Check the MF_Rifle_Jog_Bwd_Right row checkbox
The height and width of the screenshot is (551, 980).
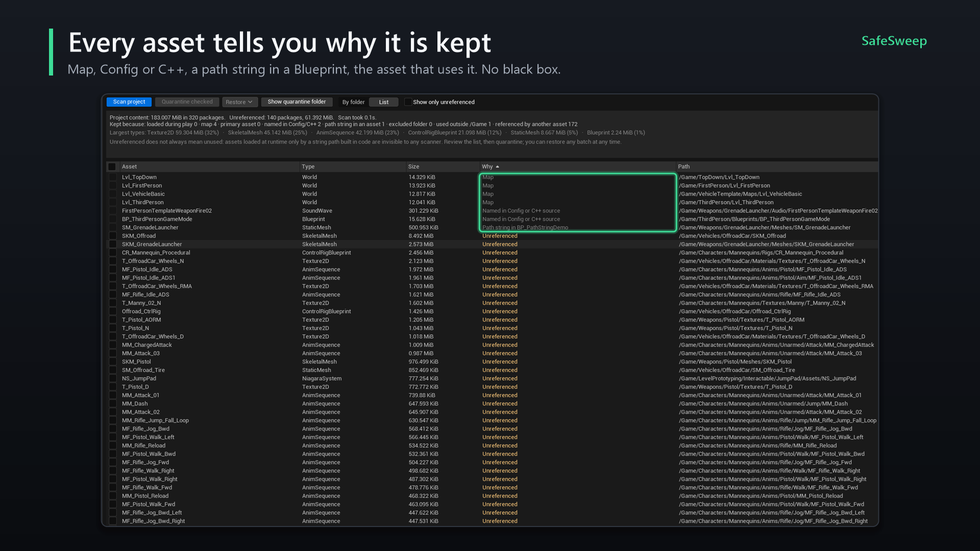[x=113, y=521]
